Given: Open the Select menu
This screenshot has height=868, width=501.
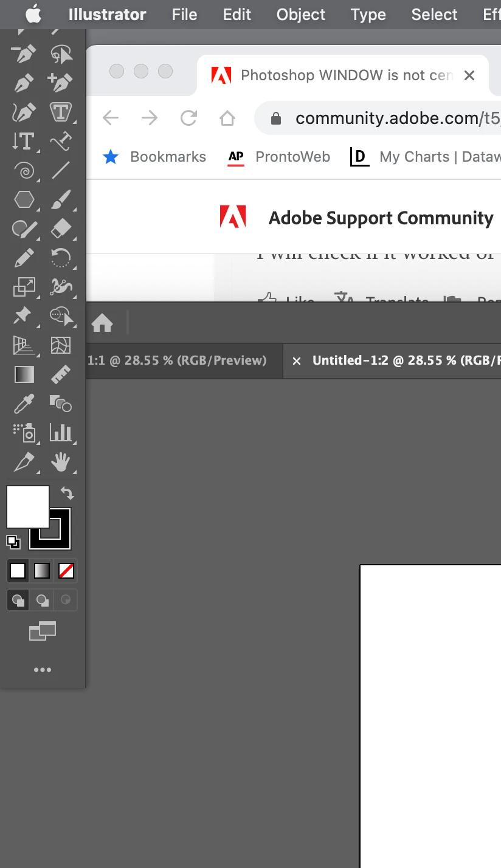Looking at the screenshot, I should (x=434, y=15).
